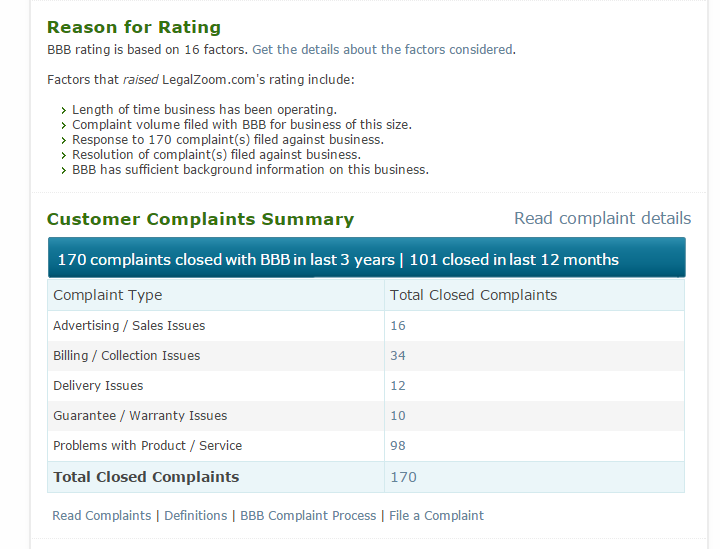Viewport: 720px width, 549px height.
Task: Click 'Complaint volume filed with BBB' bullet
Action: click(242, 124)
